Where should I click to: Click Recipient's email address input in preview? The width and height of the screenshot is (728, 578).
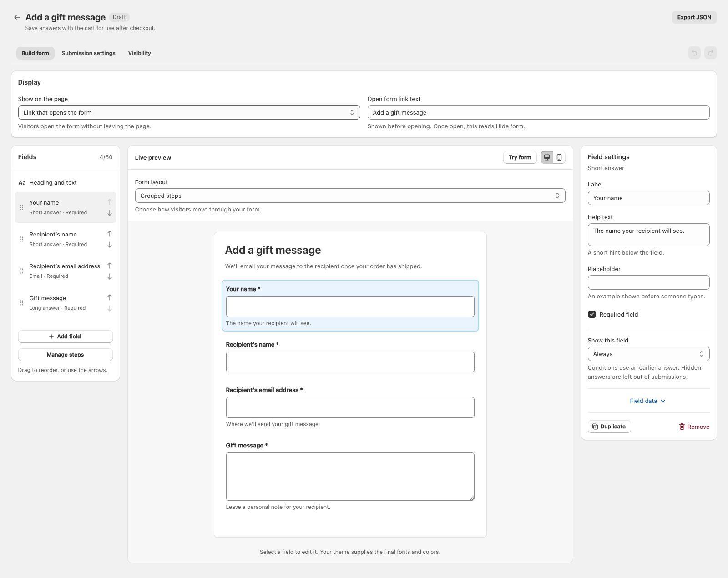pyautogui.click(x=350, y=407)
